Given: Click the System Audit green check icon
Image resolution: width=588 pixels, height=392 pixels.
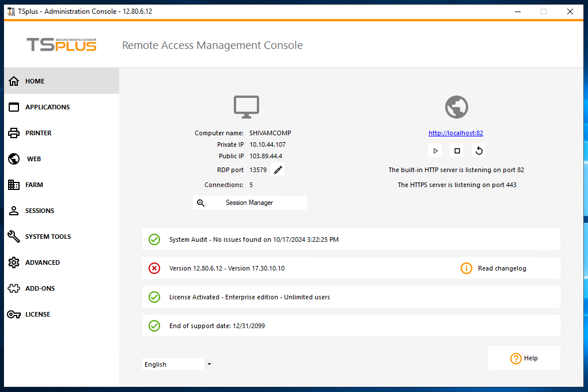Looking at the screenshot, I should click(154, 239).
